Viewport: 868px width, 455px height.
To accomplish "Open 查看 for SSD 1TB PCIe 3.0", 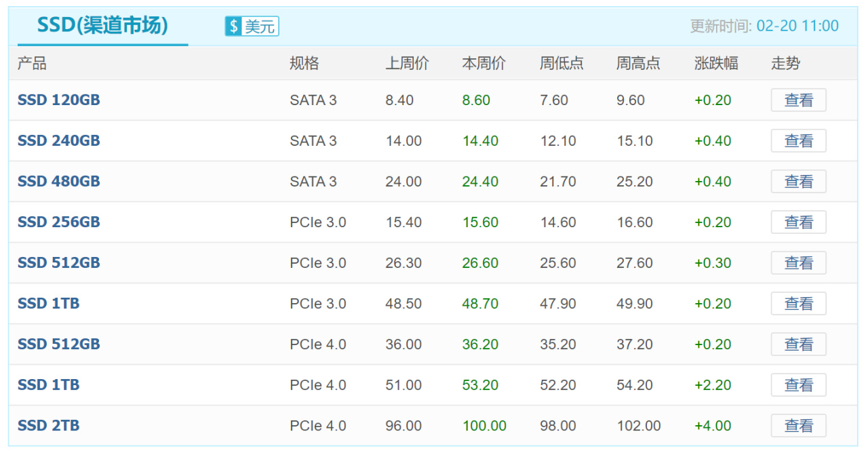I will click(798, 304).
